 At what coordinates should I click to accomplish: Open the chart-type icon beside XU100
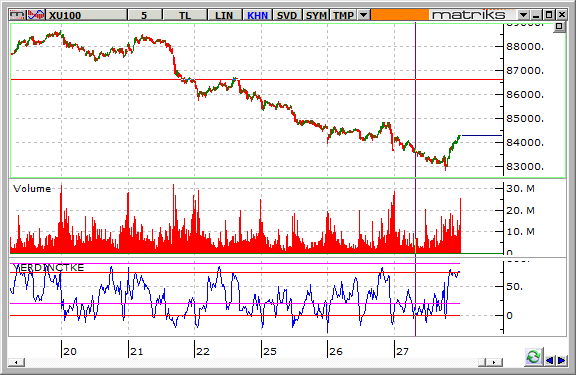(36, 15)
